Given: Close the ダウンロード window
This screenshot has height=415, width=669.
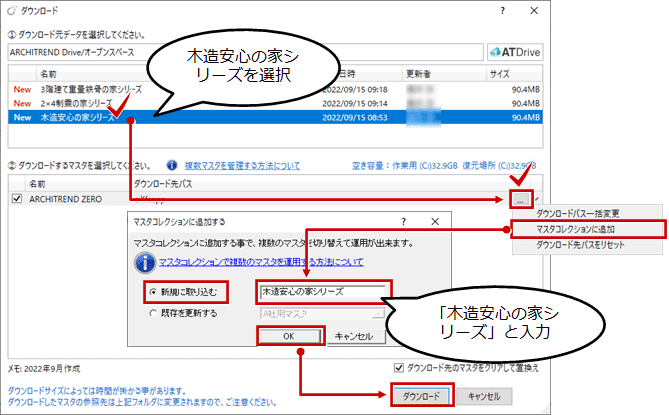Looking at the screenshot, I should coord(534,11).
